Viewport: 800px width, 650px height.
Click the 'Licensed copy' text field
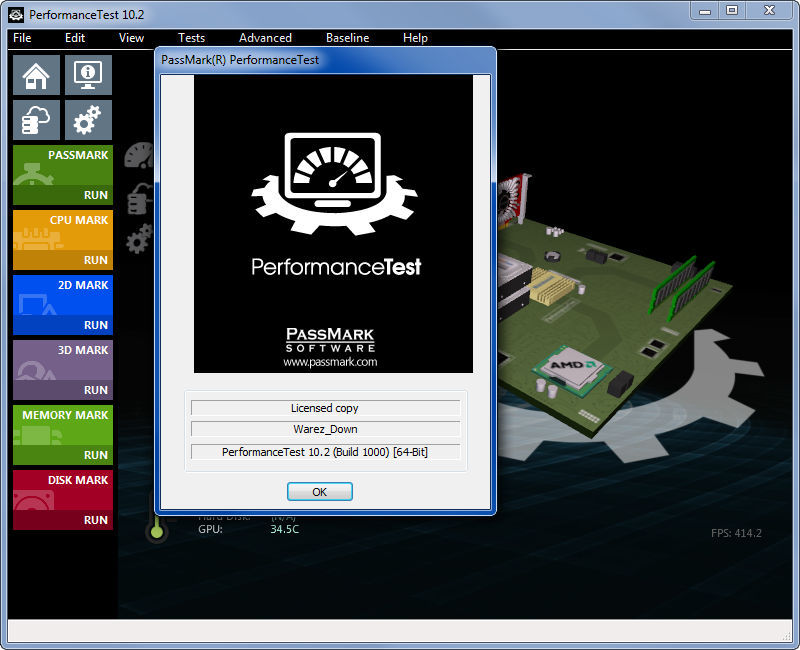(x=326, y=408)
